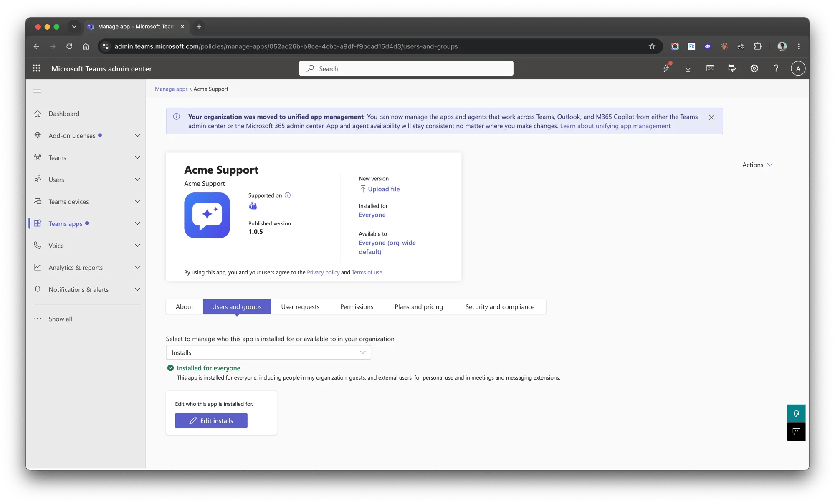Image resolution: width=835 pixels, height=504 pixels.
Task: Go to Manage apps breadcrumb
Action: point(171,89)
